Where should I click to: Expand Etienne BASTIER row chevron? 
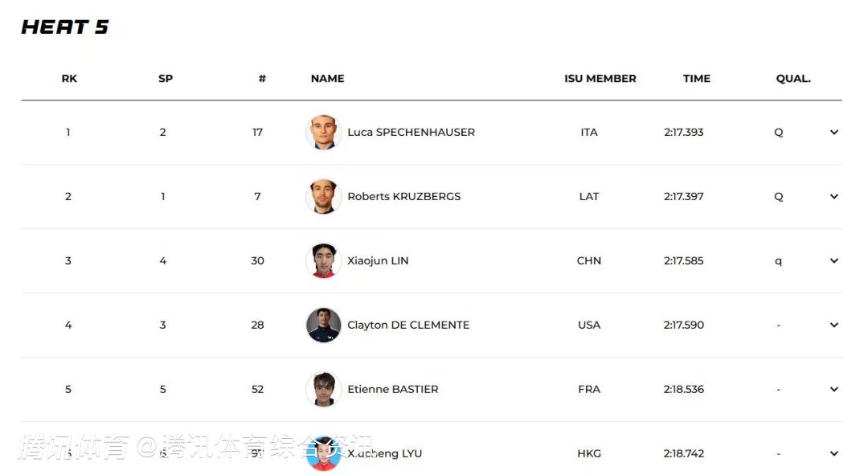(x=833, y=390)
